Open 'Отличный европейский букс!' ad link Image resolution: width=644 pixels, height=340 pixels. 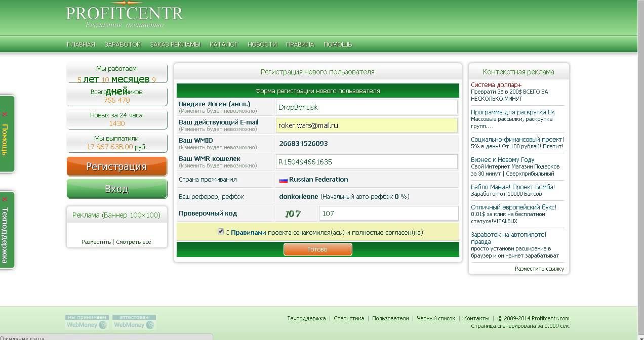coord(513,207)
